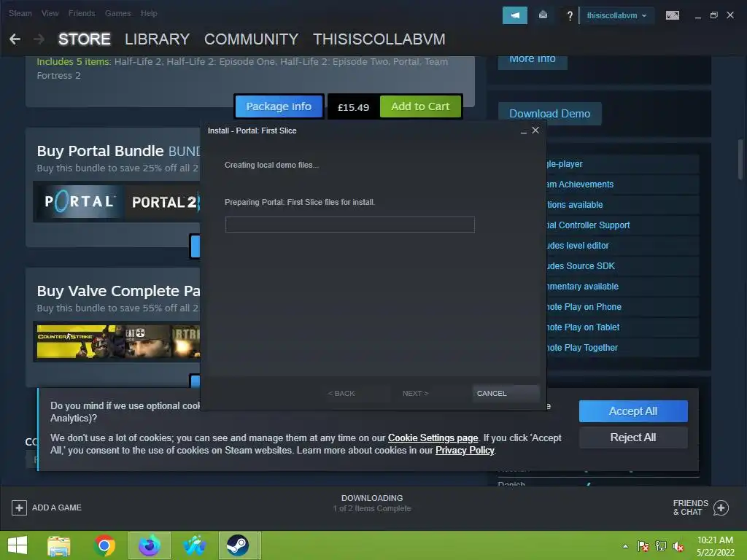Screen dimensions: 747x560
Task: Open the Help menu
Action: [x=149, y=13]
